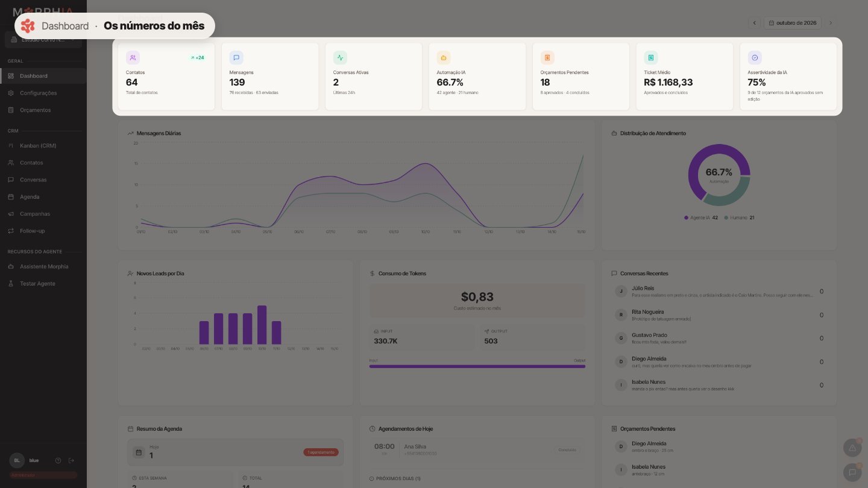Click the Conversas Ativas pulse icon
This screenshot has width=868, height=488.
340,58
